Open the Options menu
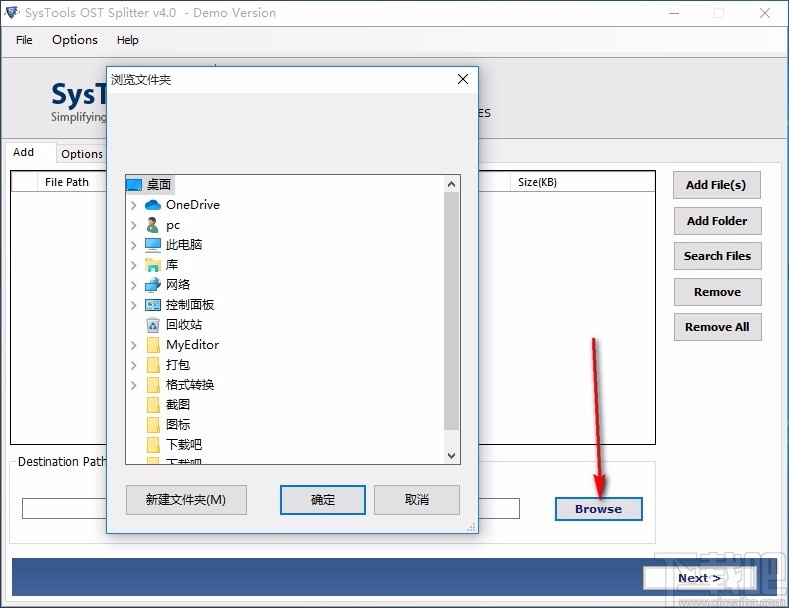The width and height of the screenshot is (789, 608). tap(75, 40)
